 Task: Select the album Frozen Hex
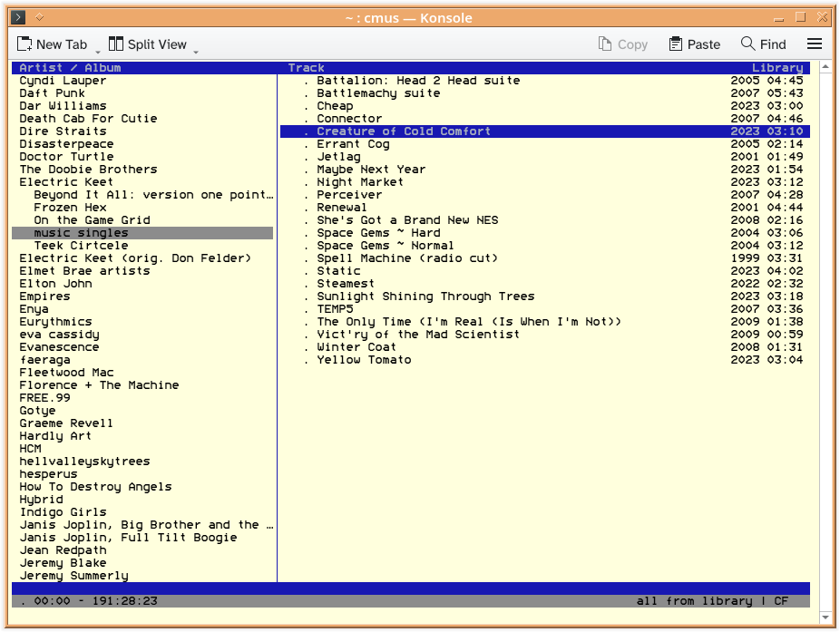point(142,208)
